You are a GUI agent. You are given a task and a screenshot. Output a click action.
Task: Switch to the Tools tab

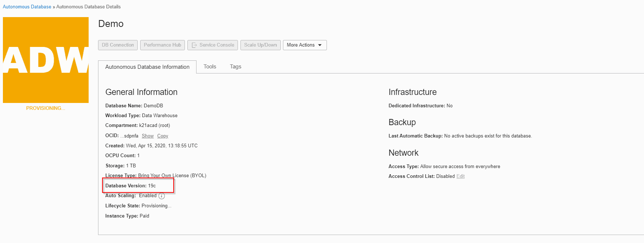(x=210, y=67)
